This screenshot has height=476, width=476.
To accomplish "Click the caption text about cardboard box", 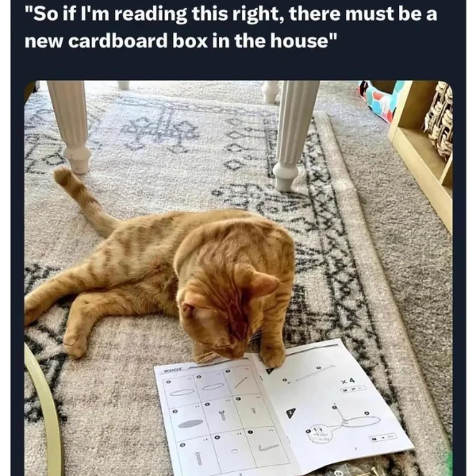I will point(231,27).
